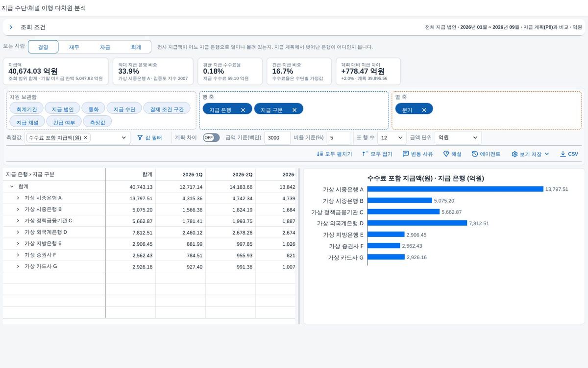Image resolution: width=588 pixels, height=368 pixels.
Task: Click the 가상 시중은행 A chart bar
Action: (x=455, y=189)
